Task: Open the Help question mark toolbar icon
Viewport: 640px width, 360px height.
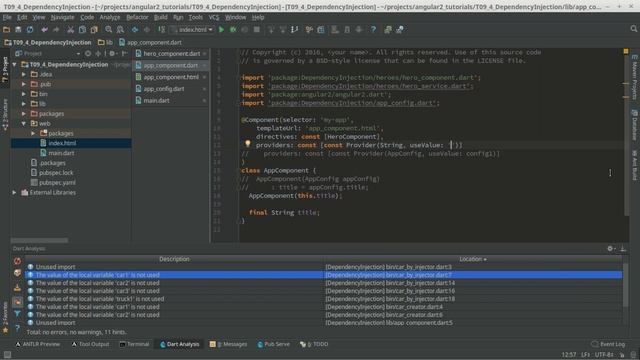Action: pyautogui.click(x=373, y=29)
